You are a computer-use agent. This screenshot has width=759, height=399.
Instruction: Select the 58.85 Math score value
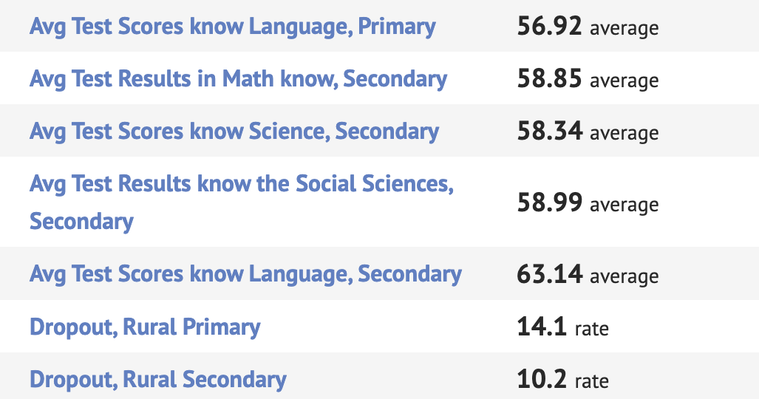click(x=549, y=78)
